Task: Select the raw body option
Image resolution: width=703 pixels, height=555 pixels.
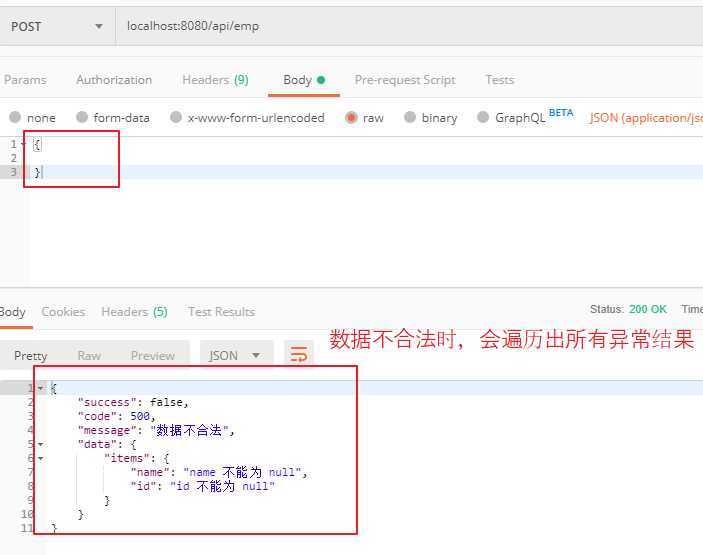Action: pyautogui.click(x=365, y=117)
